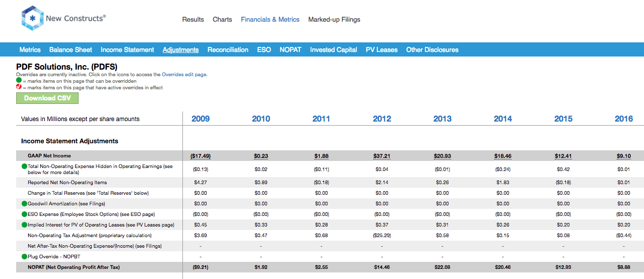644x279 pixels.
Task: Switch to the Invested Capital tab
Action: [334, 49]
